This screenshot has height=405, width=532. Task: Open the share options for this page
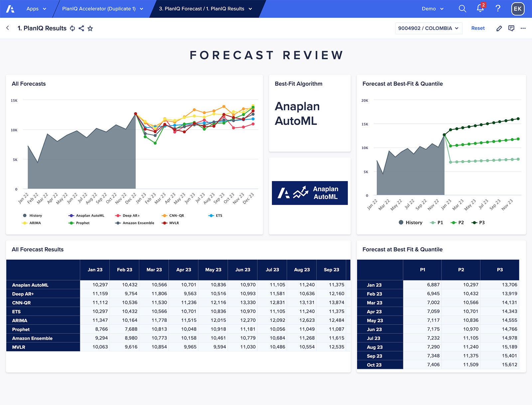tap(81, 28)
